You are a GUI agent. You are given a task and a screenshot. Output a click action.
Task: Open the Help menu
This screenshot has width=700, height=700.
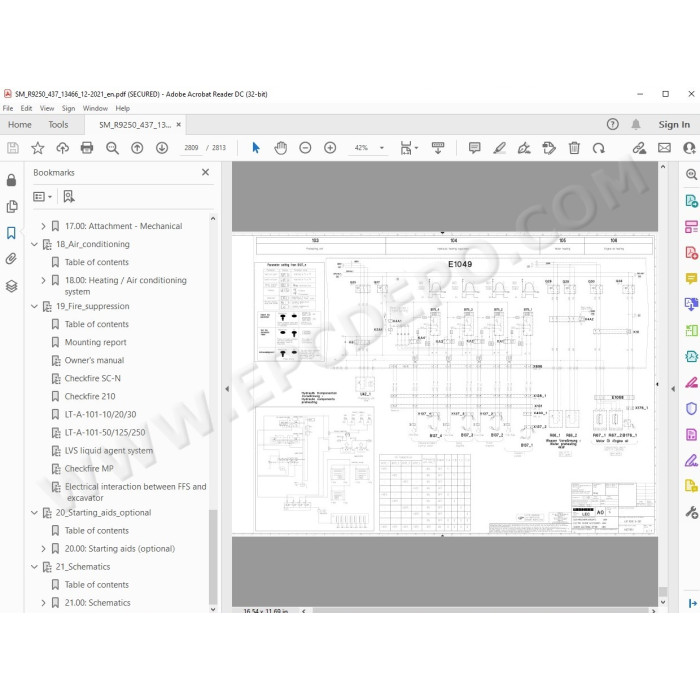122,108
